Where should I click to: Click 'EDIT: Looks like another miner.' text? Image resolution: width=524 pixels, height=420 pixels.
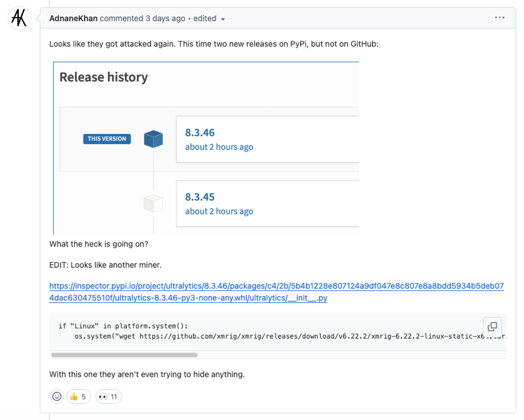(x=105, y=265)
